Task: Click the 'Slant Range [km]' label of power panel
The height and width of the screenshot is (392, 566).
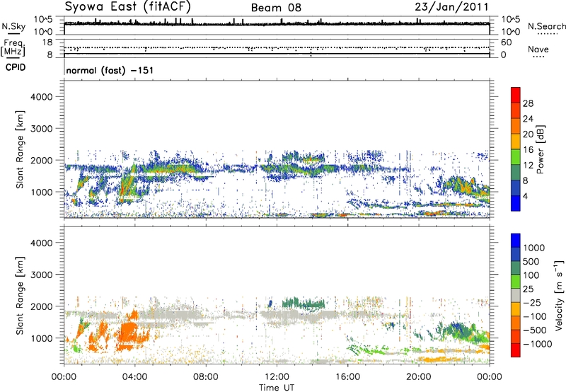Action: click(21, 149)
